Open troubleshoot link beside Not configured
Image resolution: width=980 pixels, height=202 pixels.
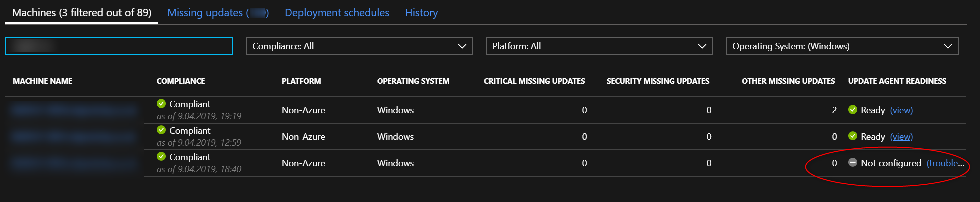[945, 163]
